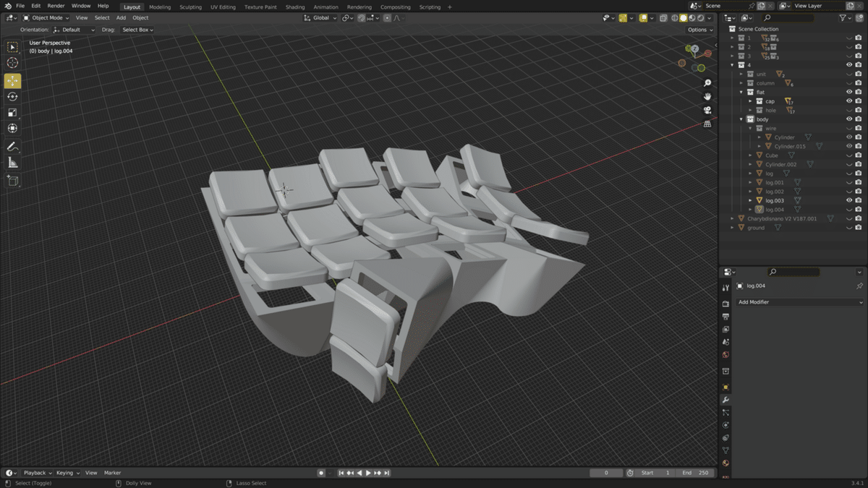Open the Add Modifier dropdown

(800, 302)
